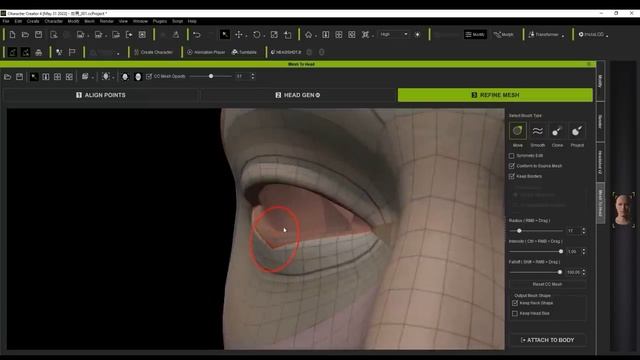Click the Home view icon
640x360 pixels.
point(309,35)
